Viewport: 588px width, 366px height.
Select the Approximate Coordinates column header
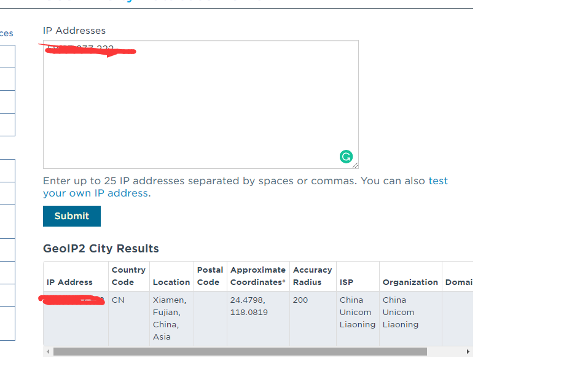258,276
